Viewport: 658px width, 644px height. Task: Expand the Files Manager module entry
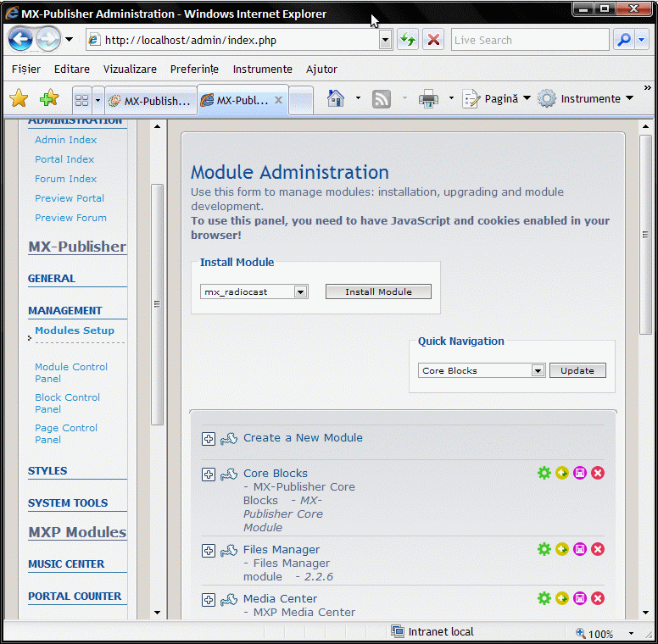pos(209,551)
